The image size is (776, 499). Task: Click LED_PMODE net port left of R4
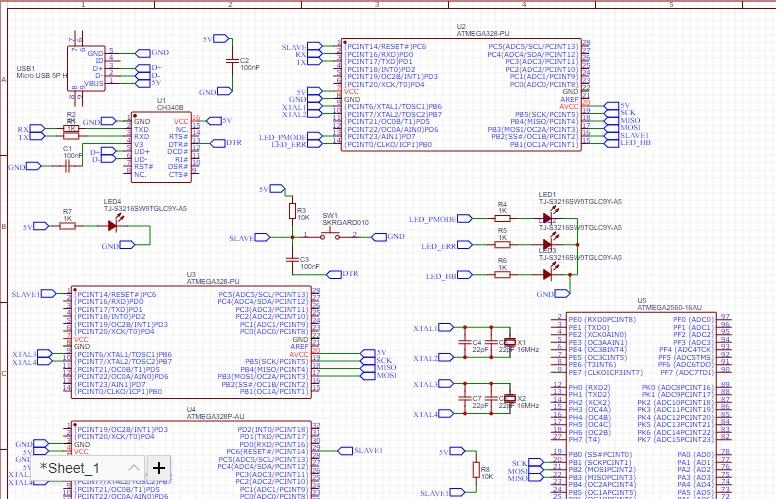pyautogui.click(x=465, y=218)
